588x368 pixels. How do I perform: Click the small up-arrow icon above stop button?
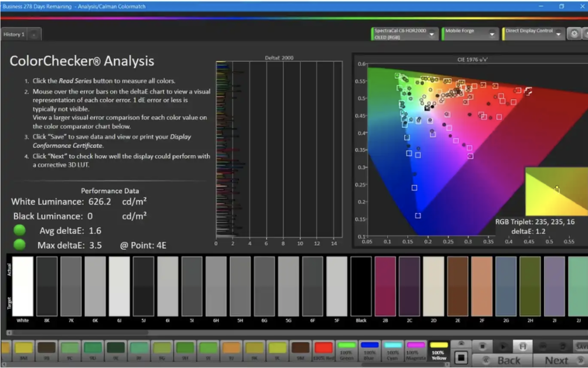[x=461, y=345]
